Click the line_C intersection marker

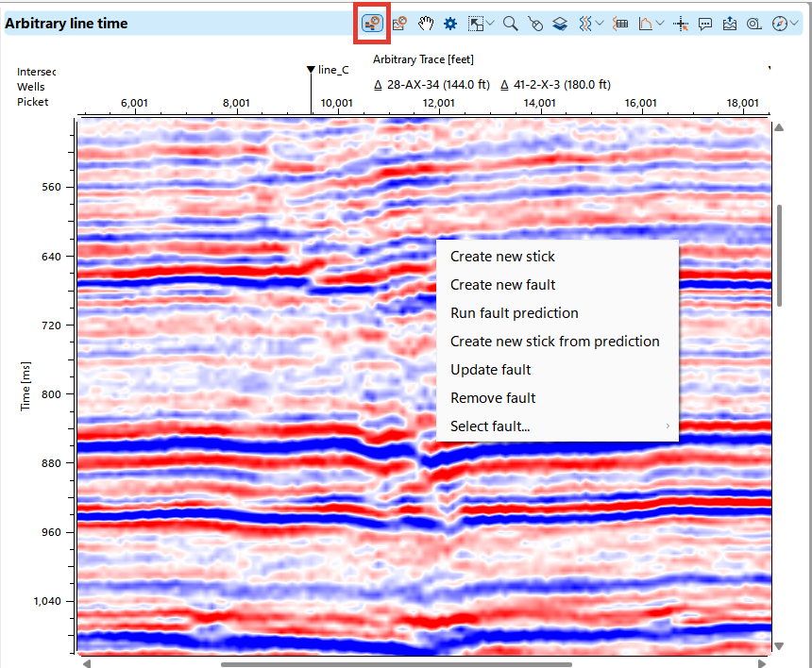(x=312, y=69)
